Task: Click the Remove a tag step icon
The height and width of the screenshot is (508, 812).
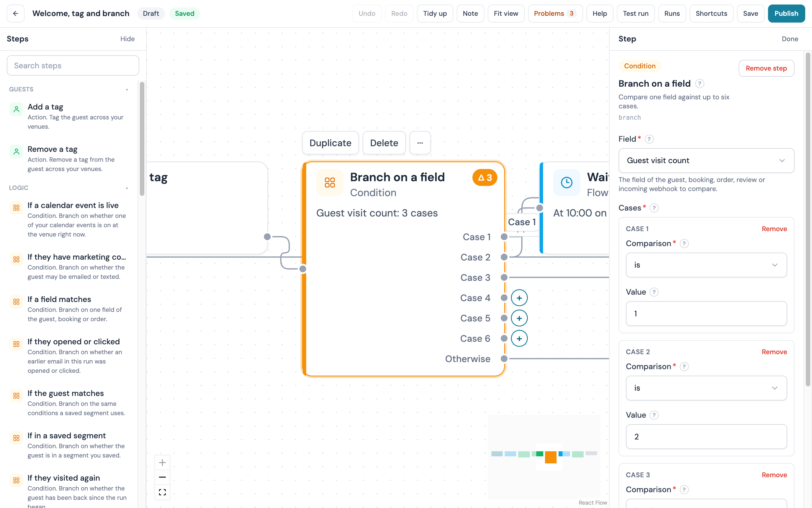Action: coord(16,152)
